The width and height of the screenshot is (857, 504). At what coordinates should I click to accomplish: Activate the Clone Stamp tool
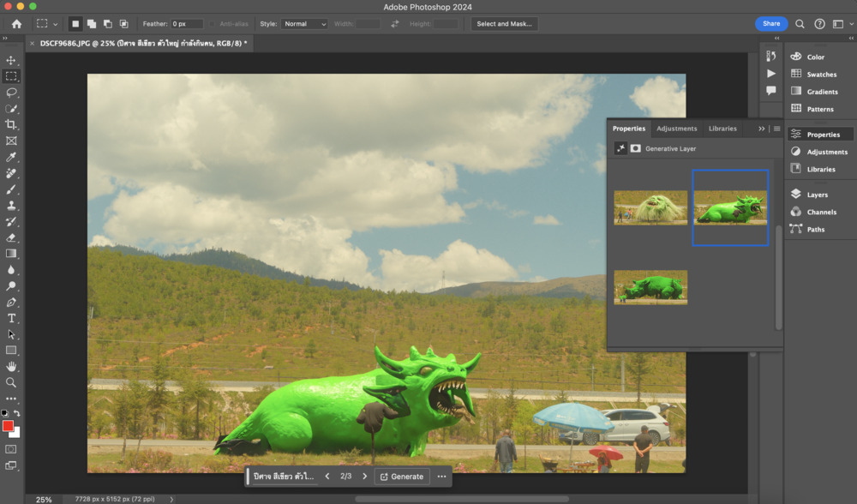tap(11, 206)
